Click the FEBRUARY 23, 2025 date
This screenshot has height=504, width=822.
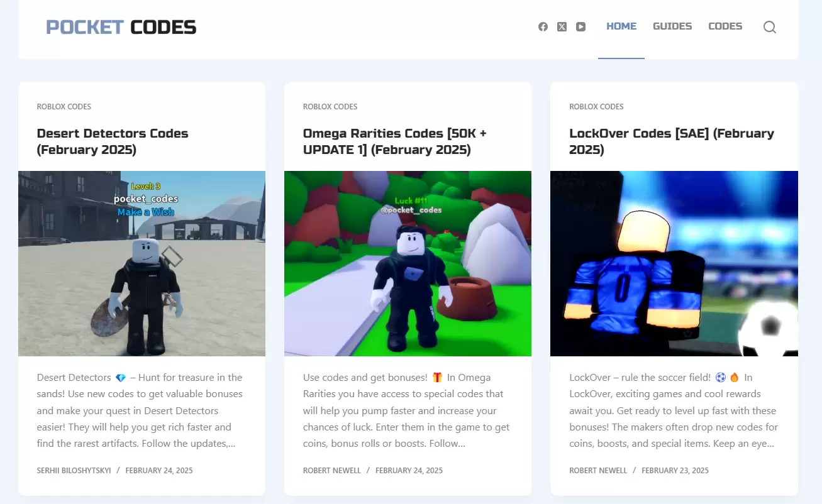point(675,471)
